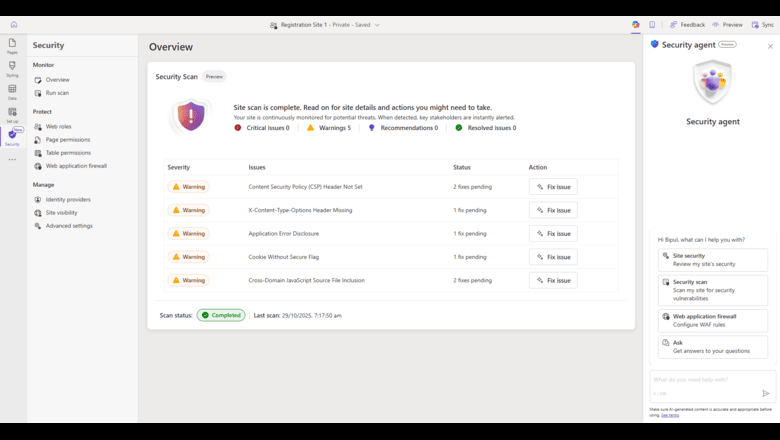780x440 pixels.
Task: Fix issue for Cookie Without Secure Flag
Action: pos(553,257)
